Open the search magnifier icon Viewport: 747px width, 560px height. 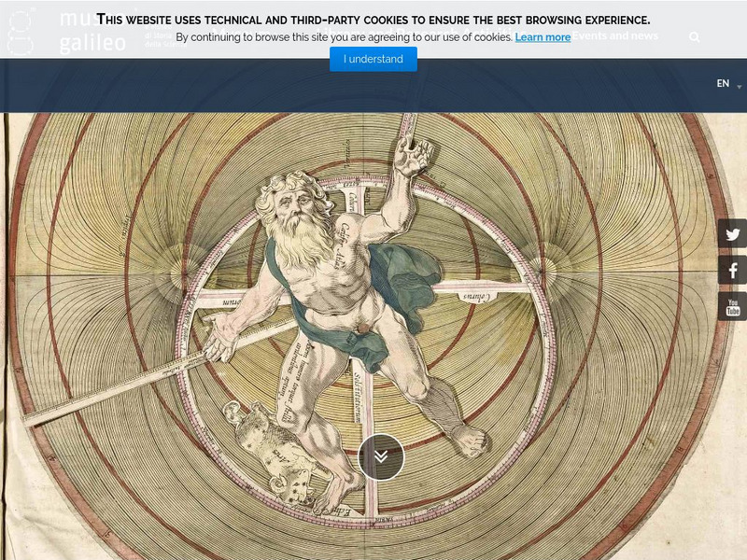tap(694, 37)
